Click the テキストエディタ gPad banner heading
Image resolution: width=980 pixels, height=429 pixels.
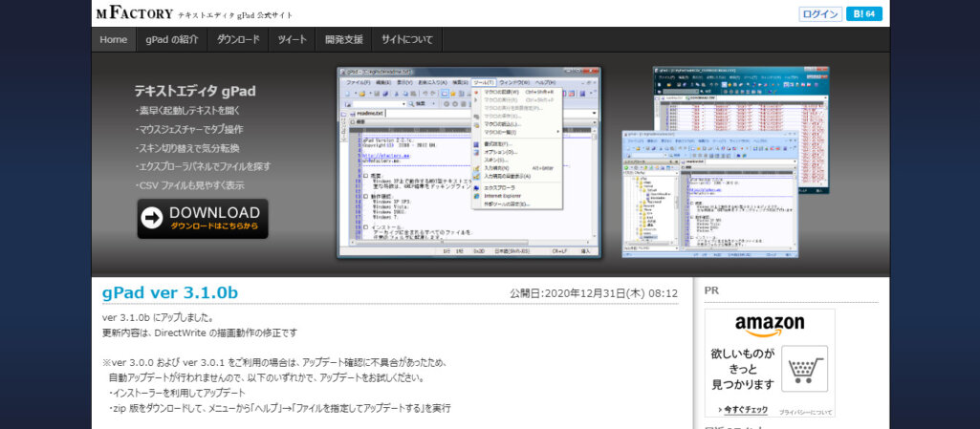[x=195, y=92]
